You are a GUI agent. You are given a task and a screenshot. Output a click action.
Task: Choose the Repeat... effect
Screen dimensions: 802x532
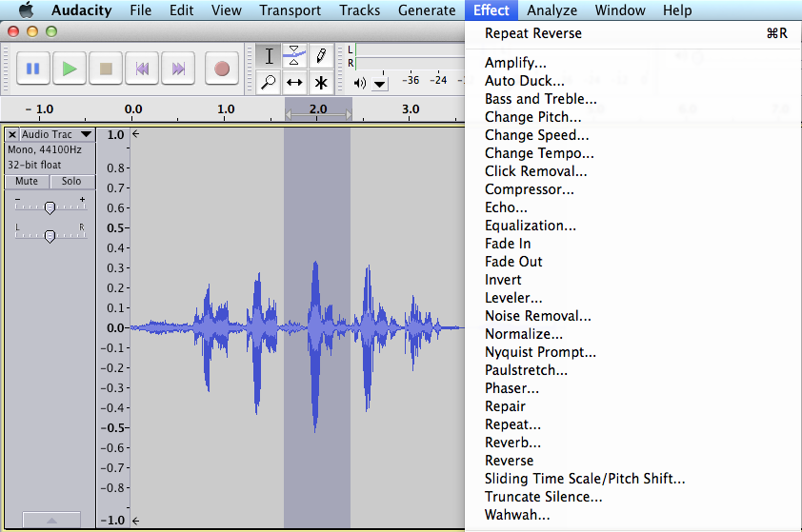tap(633, 424)
